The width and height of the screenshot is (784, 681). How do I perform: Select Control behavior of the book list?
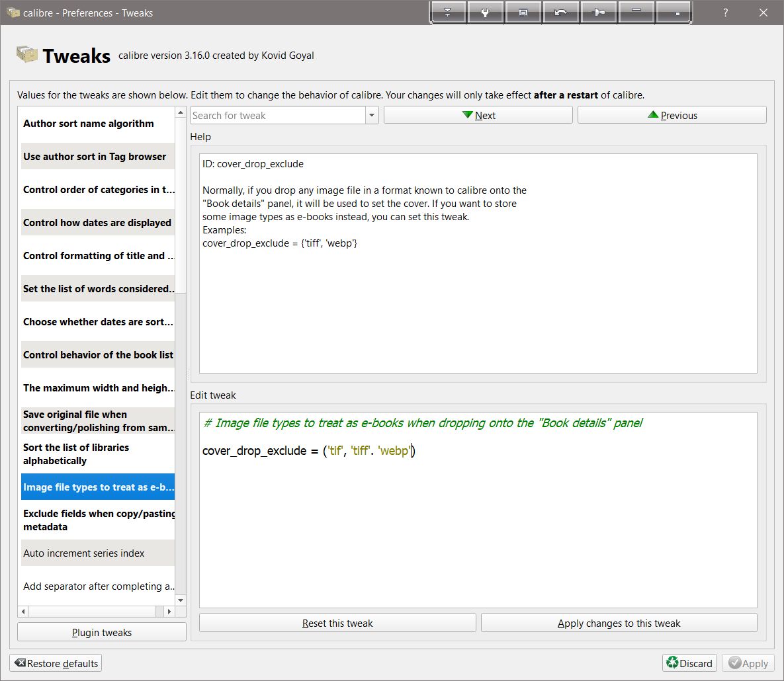pos(98,355)
